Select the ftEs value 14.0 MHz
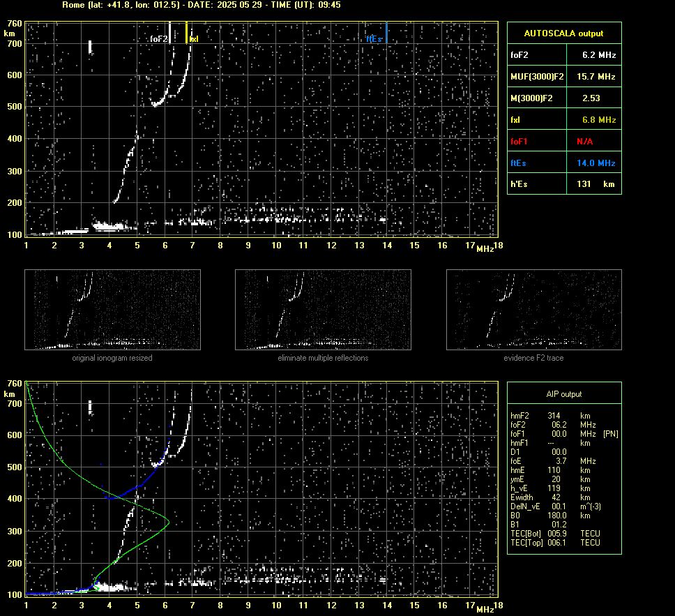 [594, 163]
